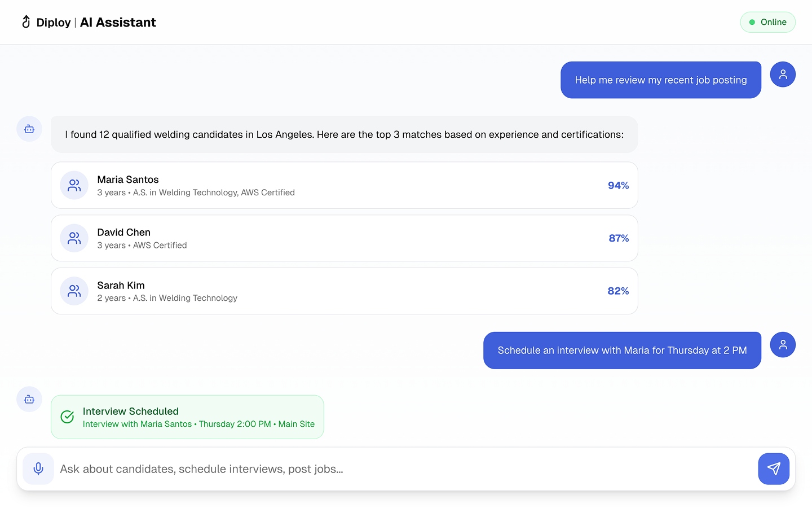The image size is (812, 508).
Task: Click the people icon beside David Chen
Action: (x=74, y=238)
